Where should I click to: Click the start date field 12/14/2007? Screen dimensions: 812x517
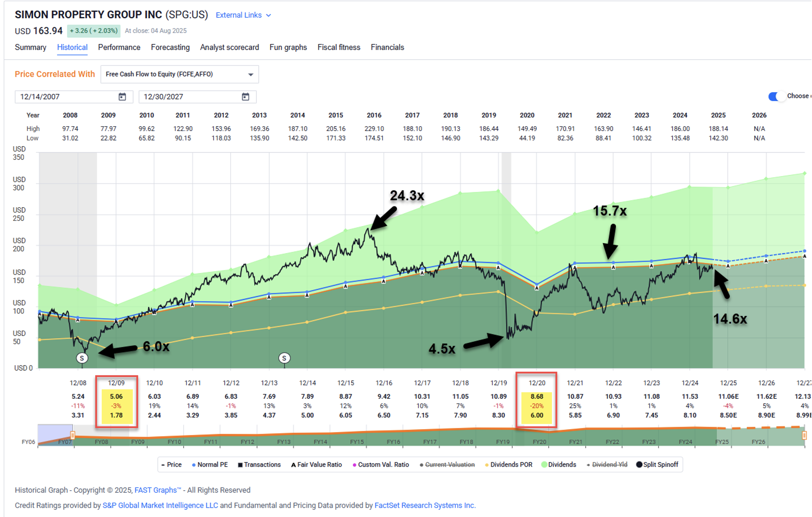point(74,97)
